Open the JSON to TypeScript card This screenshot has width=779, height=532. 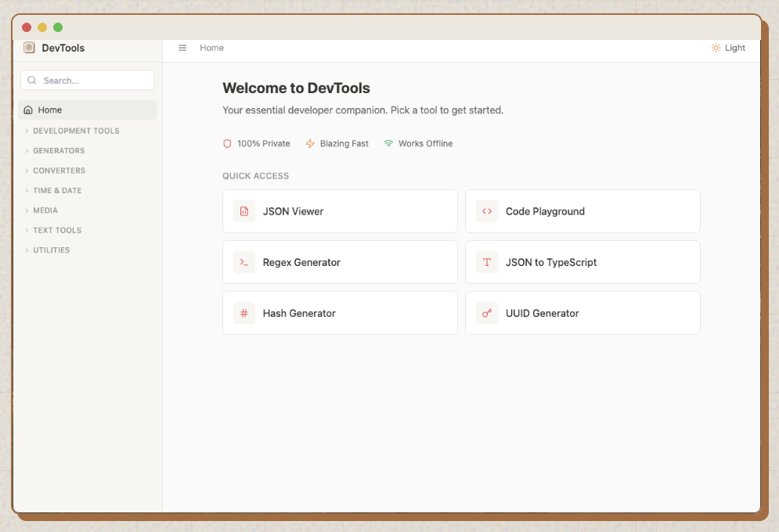coord(582,263)
